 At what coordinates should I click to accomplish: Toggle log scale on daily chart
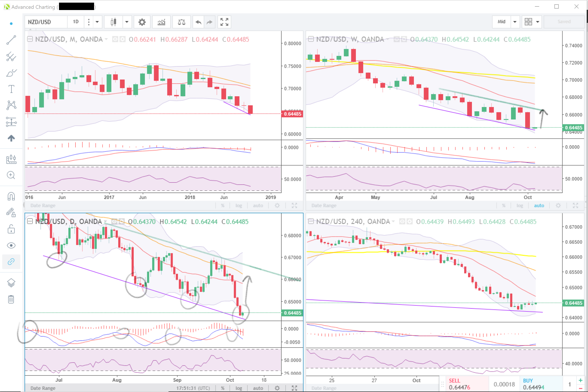[239, 388]
